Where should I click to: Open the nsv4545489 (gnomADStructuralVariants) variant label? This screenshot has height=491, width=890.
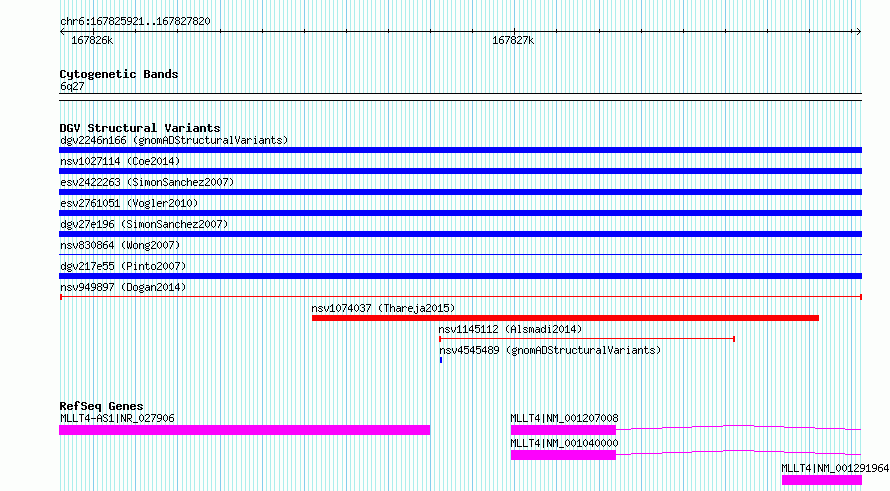[x=550, y=350]
